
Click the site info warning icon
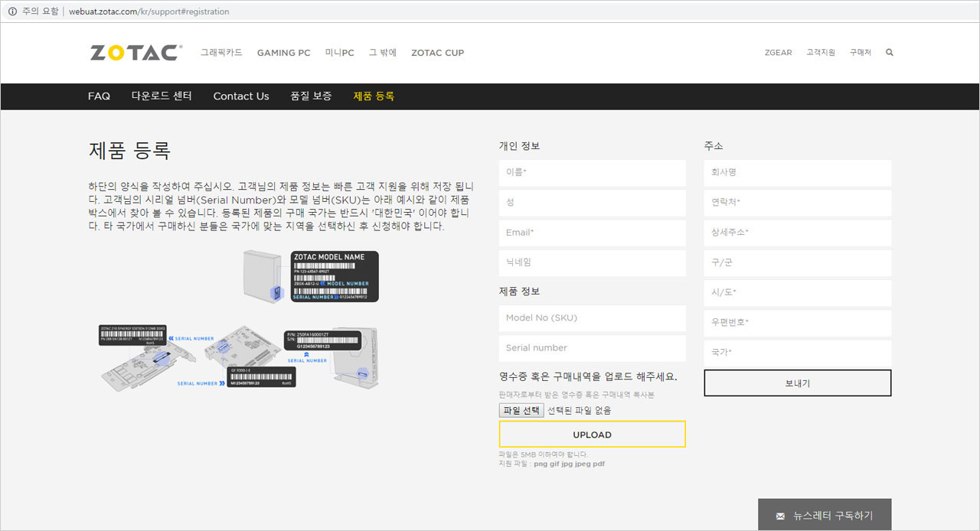click(x=12, y=11)
